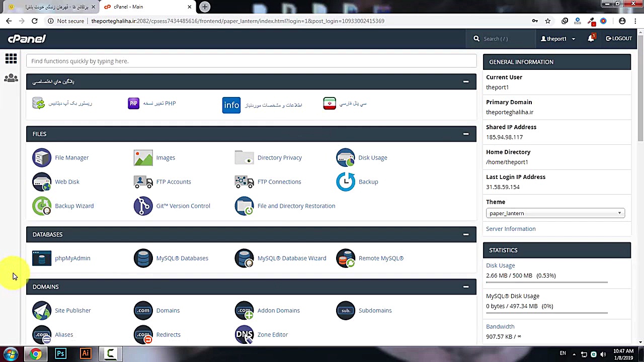This screenshot has width=644, height=362.
Task: Open the Server Information link
Action: tap(511, 229)
